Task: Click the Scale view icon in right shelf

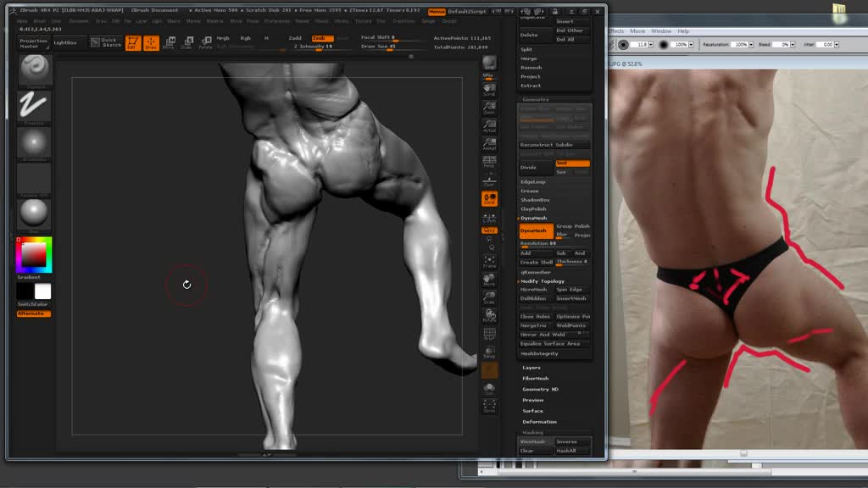Action: point(489,298)
